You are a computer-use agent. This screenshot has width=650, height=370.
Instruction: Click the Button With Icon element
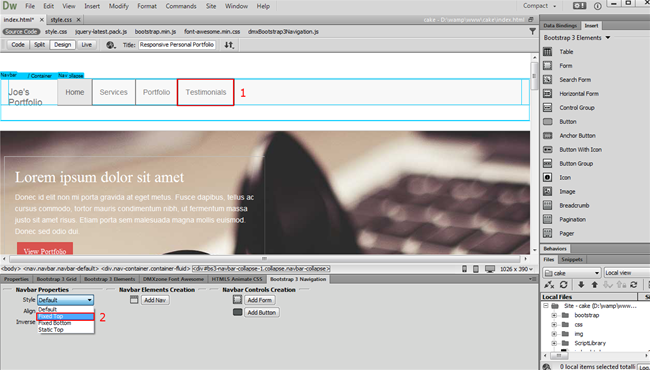click(580, 150)
